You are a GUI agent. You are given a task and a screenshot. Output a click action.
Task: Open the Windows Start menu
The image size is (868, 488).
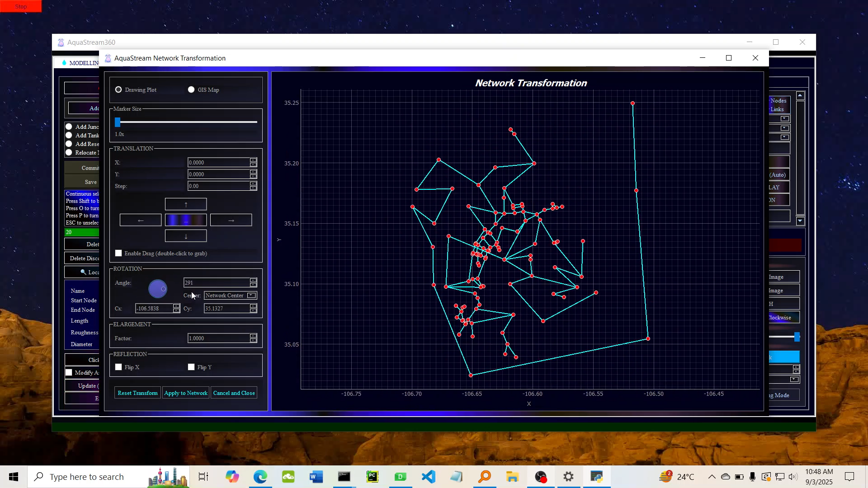coord(13,477)
